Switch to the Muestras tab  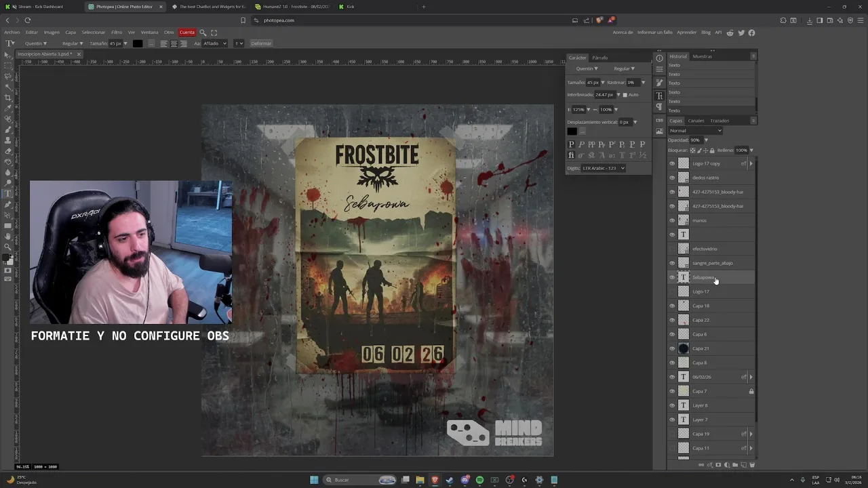[x=703, y=56]
